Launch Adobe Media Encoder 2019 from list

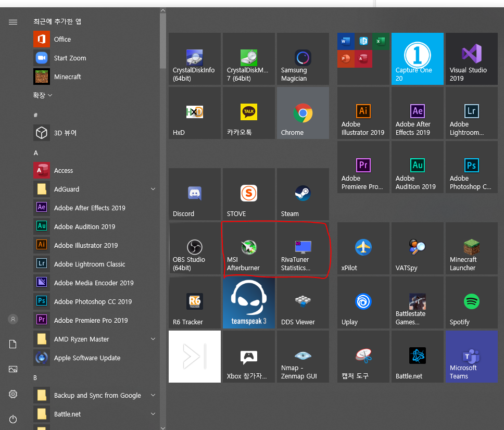click(x=95, y=283)
